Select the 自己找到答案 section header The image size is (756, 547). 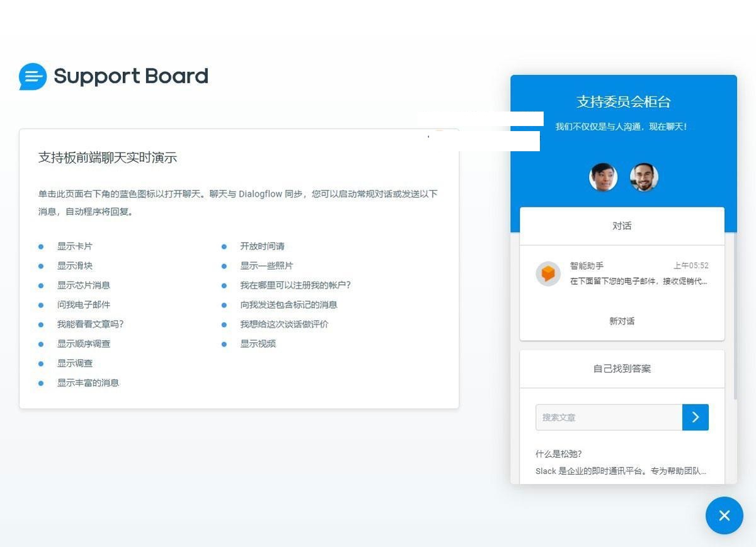click(x=621, y=368)
